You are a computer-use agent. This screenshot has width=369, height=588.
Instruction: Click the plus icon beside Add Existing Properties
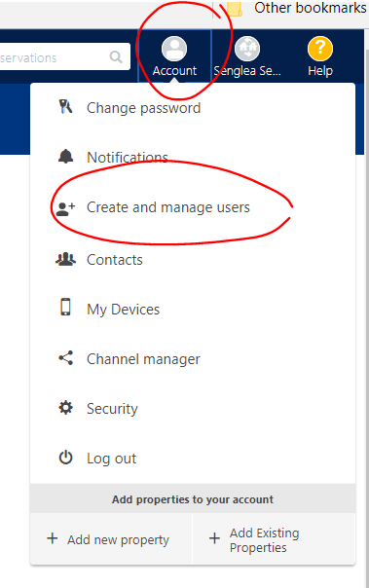point(214,538)
